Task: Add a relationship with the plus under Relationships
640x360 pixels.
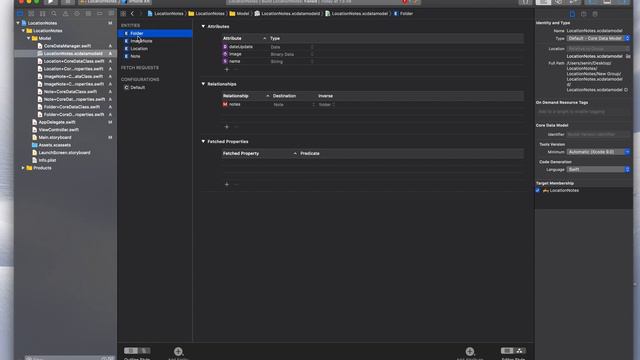Action: tap(227, 127)
